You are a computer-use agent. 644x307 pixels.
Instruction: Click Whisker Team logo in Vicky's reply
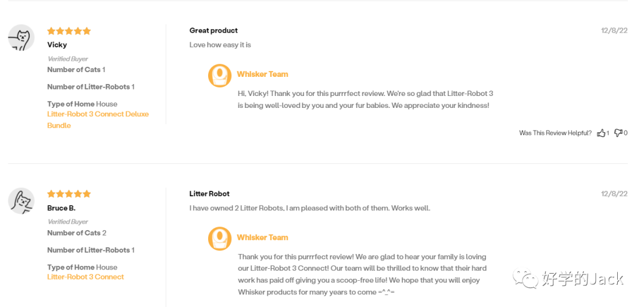tap(219, 76)
